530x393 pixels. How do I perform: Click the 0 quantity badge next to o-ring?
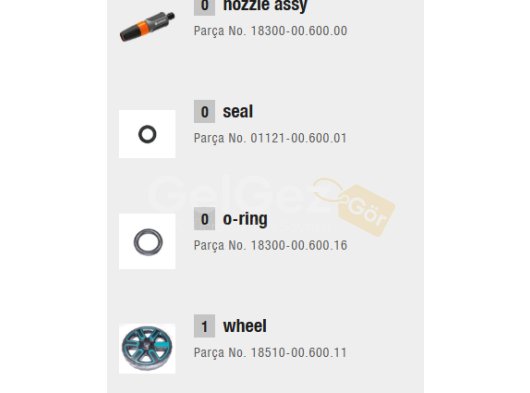point(204,219)
